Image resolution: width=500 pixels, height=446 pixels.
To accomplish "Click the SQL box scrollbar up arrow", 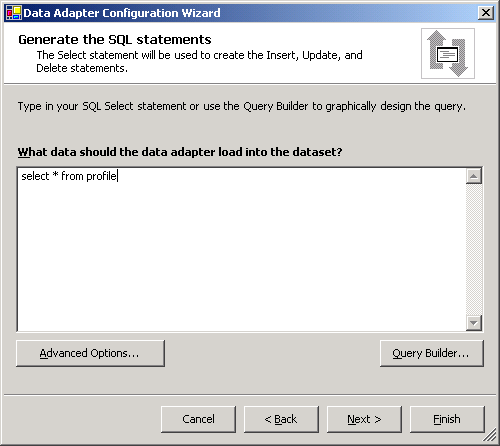I will [474, 176].
